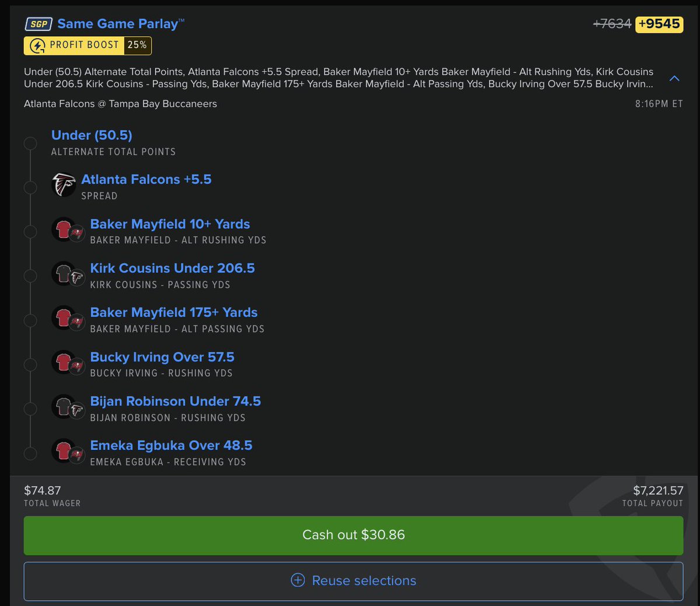Click the status circle beside Under (50.5)
The height and width of the screenshot is (606, 700).
pyautogui.click(x=30, y=143)
